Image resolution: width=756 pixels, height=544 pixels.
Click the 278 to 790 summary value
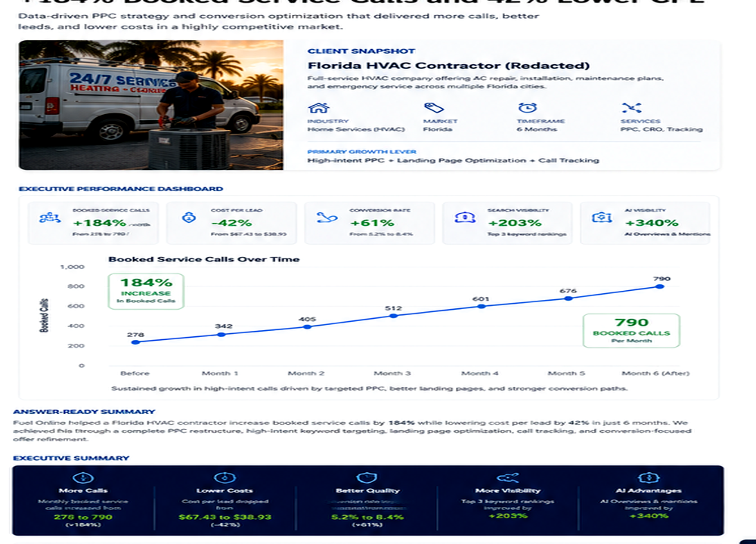pyautogui.click(x=83, y=517)
